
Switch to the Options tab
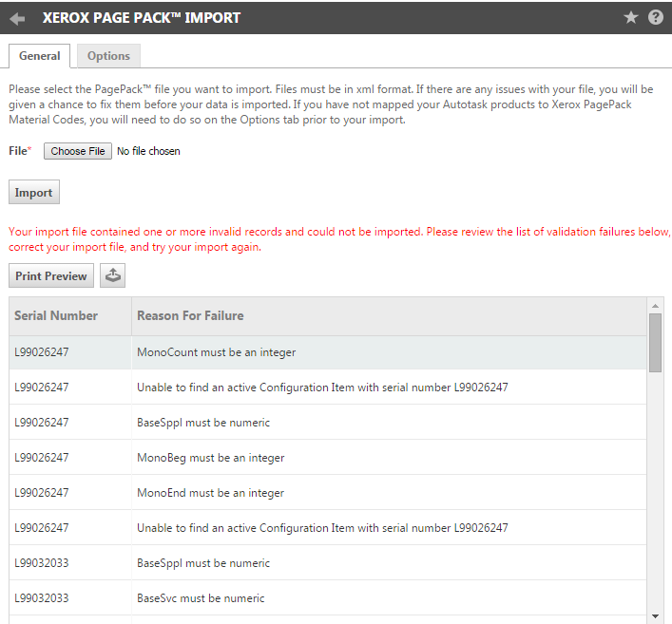108,56
